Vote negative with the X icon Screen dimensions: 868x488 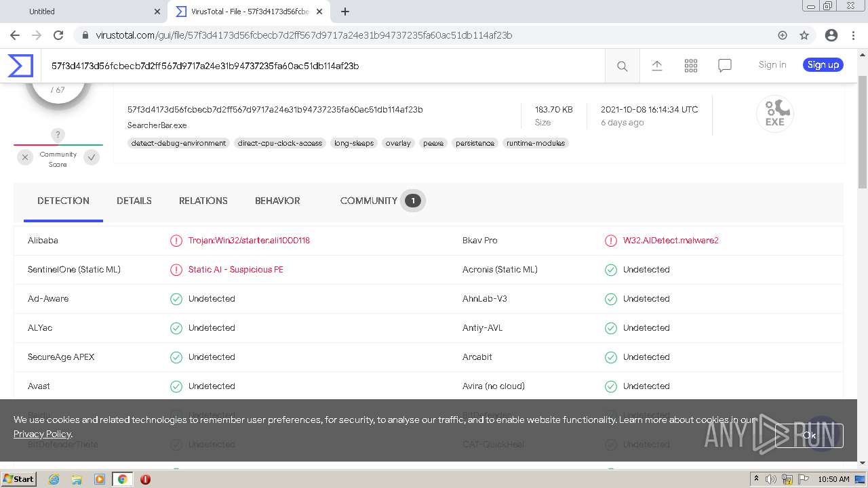[25, 157]
